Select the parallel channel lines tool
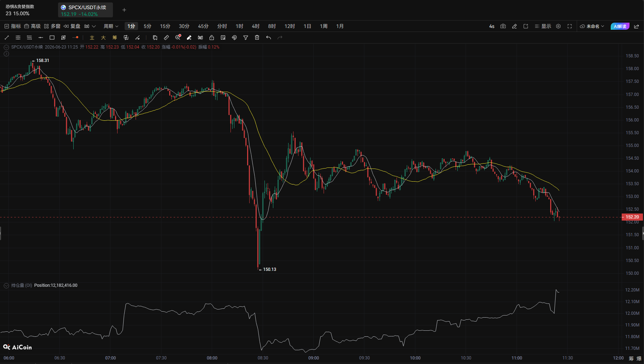644x364 pixels. [18, 38]
